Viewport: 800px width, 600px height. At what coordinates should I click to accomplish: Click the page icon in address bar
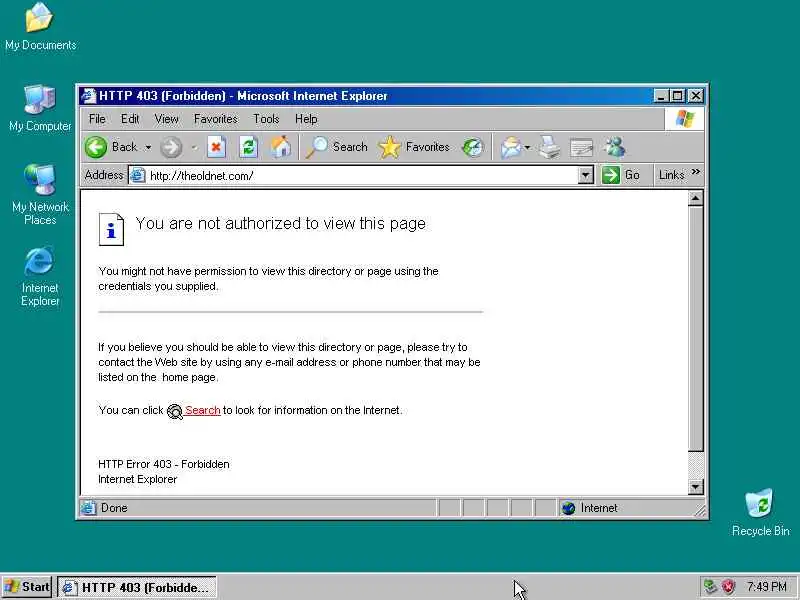coord(137,176)
